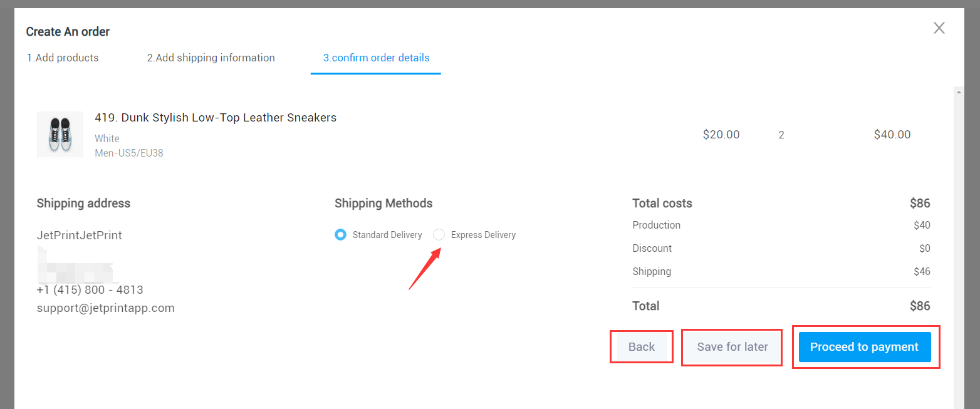The image size is (980, 409).
Task: Click the $46 shipping cost
Action: point(922,272)
